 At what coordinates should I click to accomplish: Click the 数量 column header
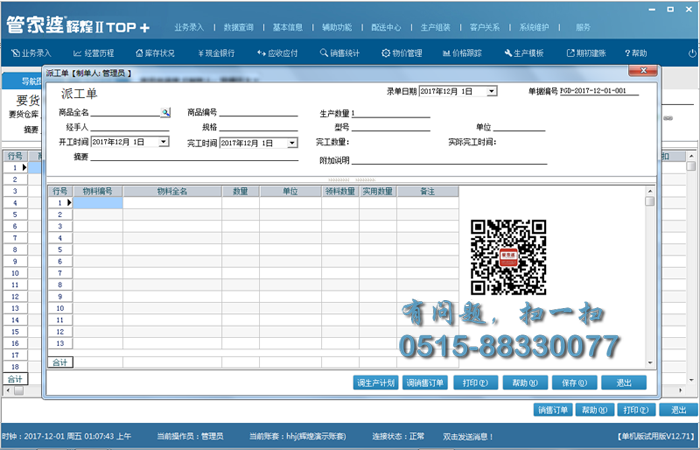point(241,191)
